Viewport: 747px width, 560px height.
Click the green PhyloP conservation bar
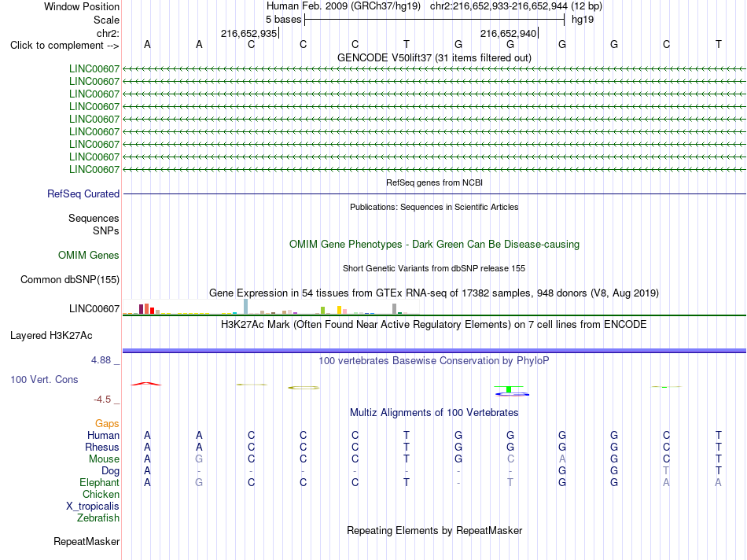pos(509,389)
